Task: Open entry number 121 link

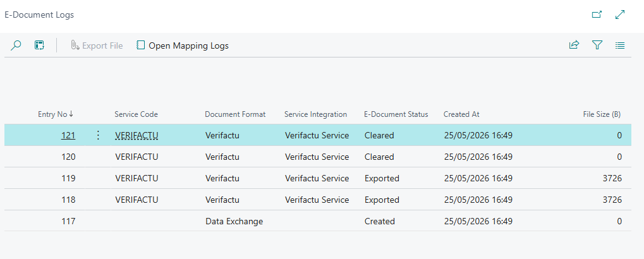Action: click(68, 135)
